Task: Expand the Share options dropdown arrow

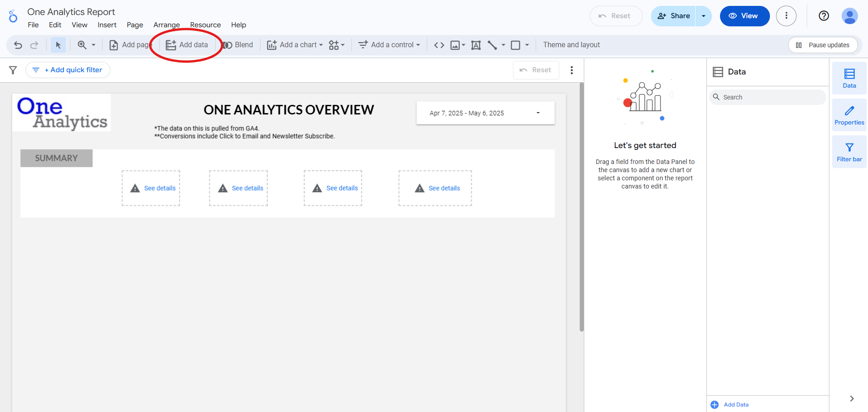Action: [x=704, y=16]
